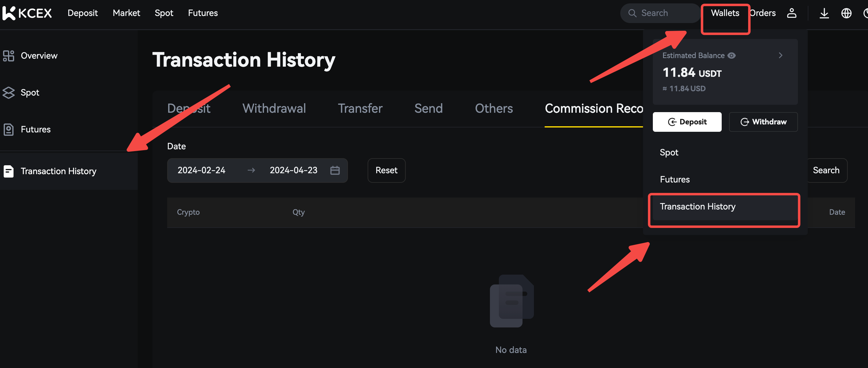The image size is (868, 368).
Task: Click the Reset date button
Action: 386,170
